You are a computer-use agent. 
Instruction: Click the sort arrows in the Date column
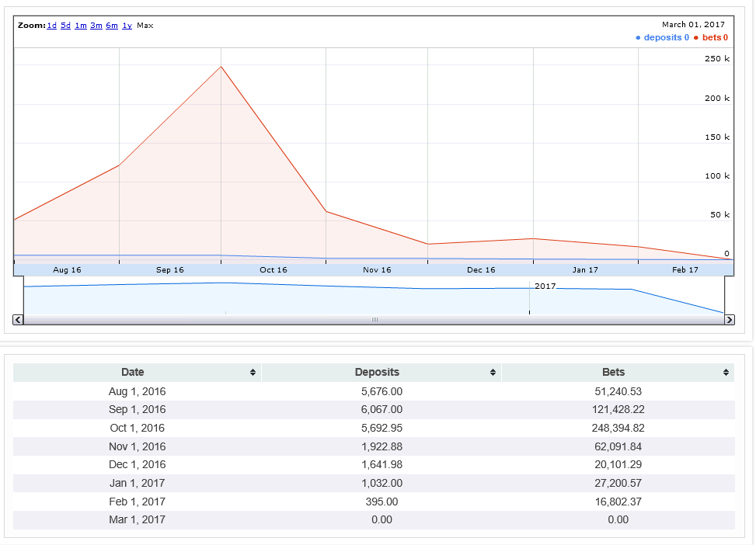253,373
